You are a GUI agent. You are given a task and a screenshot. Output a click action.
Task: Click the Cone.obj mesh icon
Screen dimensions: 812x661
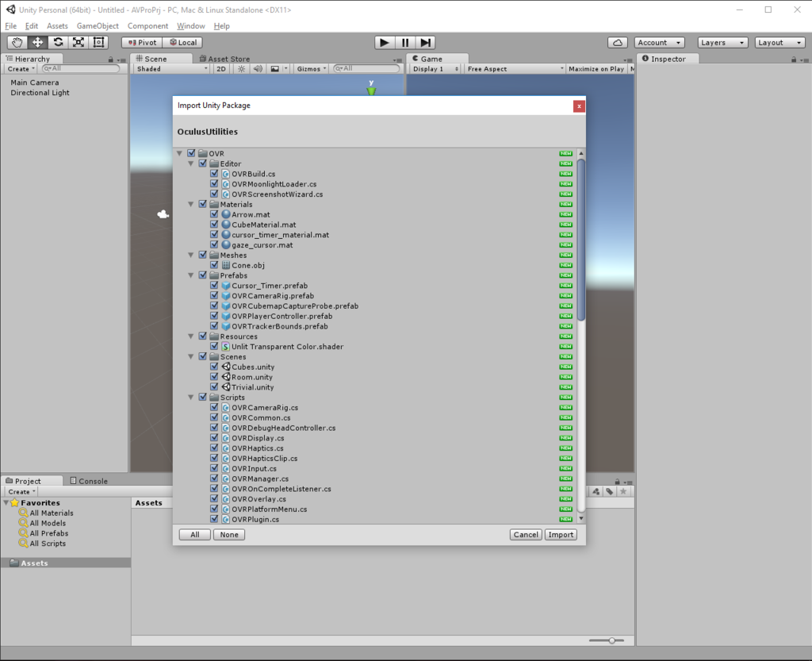coord(226,265)
